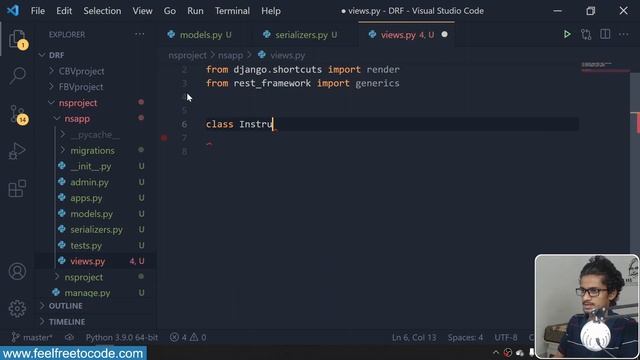Open Source Control view with 14 changes
Screen dimensions: 640x360
tap(18, 114)
